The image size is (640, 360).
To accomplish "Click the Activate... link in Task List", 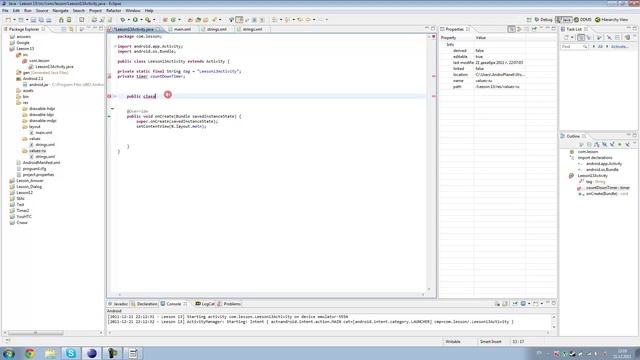I will [x=619, y=47].
